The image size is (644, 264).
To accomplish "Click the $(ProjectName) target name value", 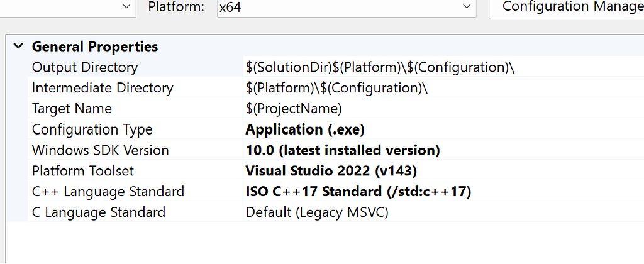I will (294, 109).
